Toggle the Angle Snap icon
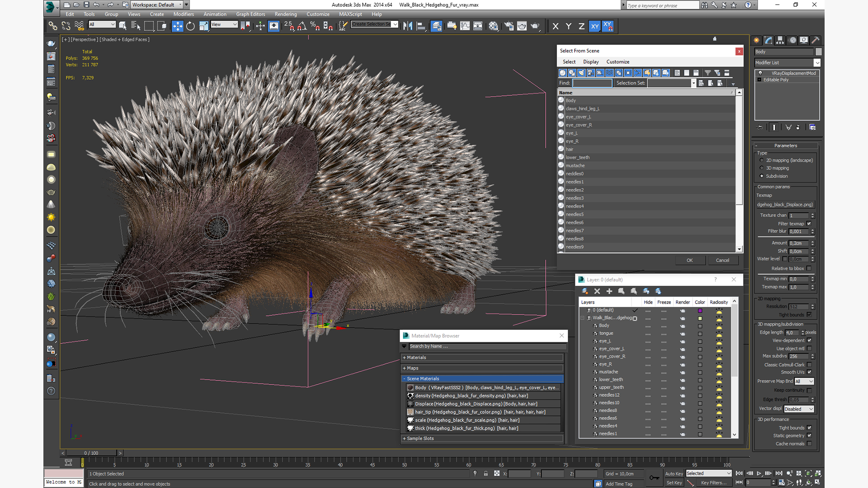This screenshot has width=868, height=488. coord(302,26)
